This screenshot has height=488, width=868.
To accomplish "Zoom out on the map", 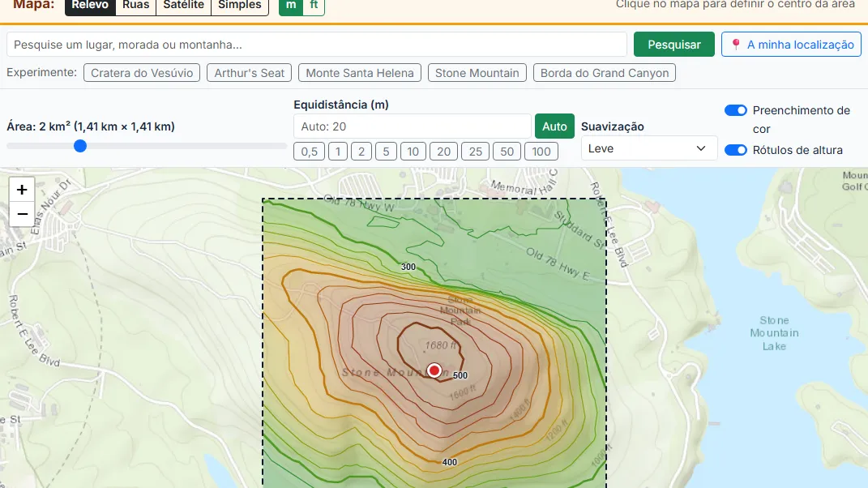I will (x=22, y=214).
